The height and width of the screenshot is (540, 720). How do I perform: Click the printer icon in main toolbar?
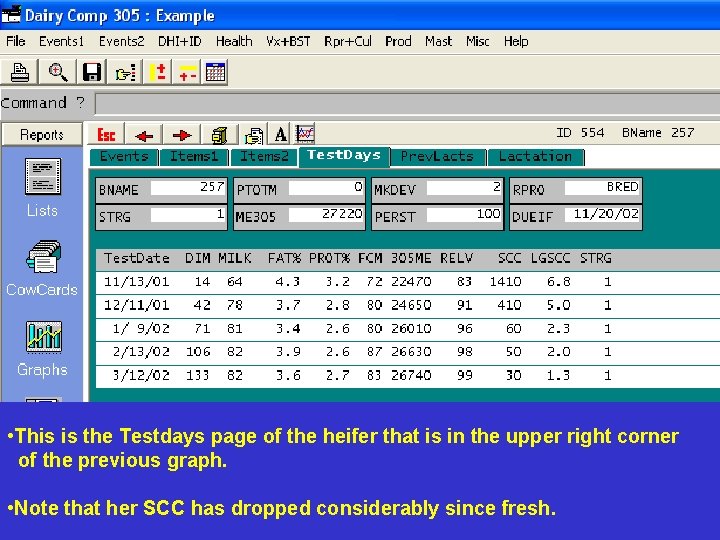point(19,72)
